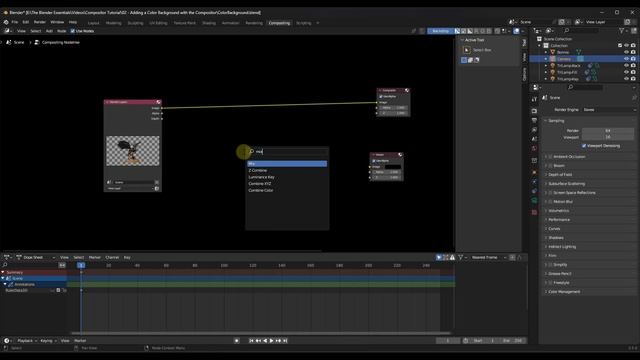Screen dimensions: 640x360
Task: Collapse the Collection tree in outliner
Action: 540,45
